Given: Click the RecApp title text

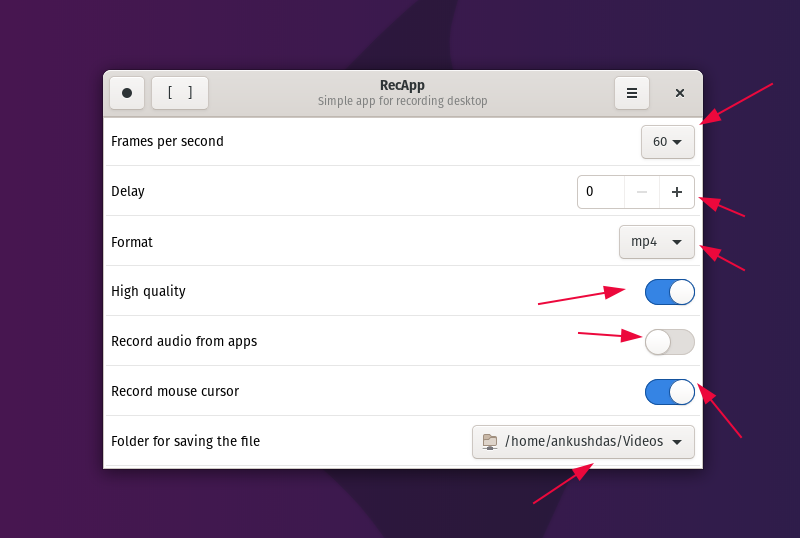Looking at the screenshot, I should (402, 85).
